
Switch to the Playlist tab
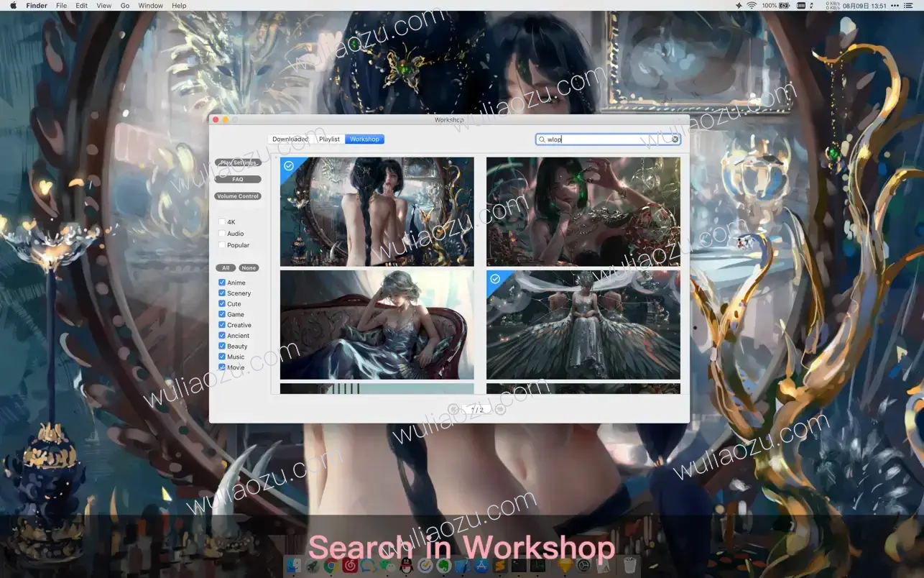click(329, 139)
